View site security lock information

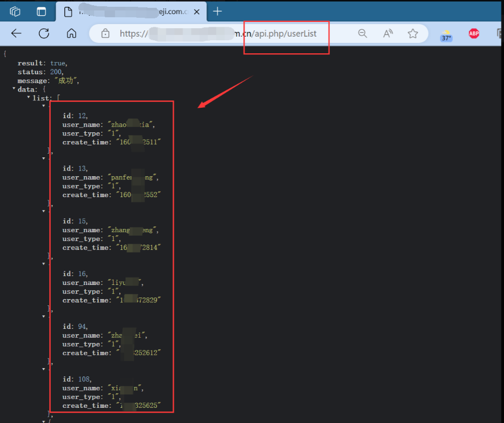[x=105, y=33]
